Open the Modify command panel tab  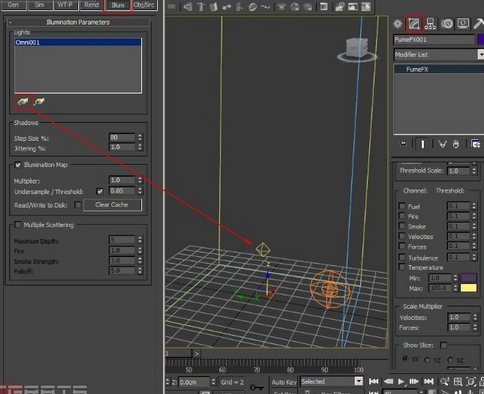click(x=414, y=24)
